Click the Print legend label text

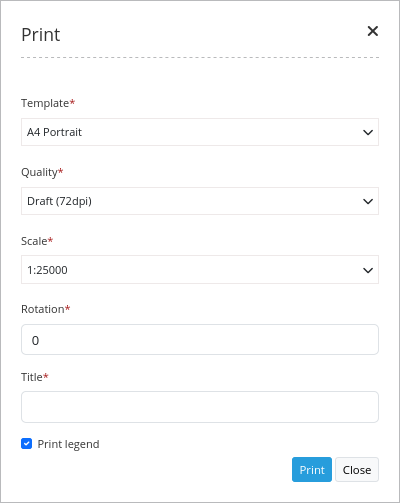click(68, 444)
